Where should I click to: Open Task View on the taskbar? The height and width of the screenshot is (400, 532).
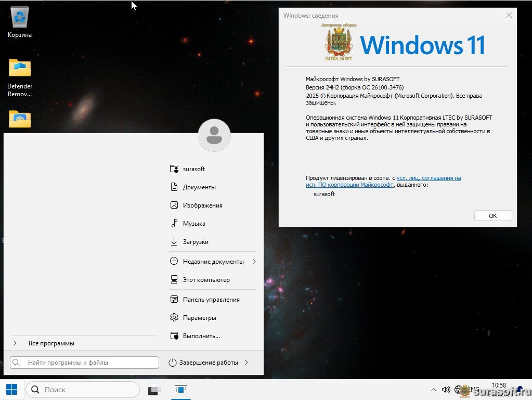(154, 390)
